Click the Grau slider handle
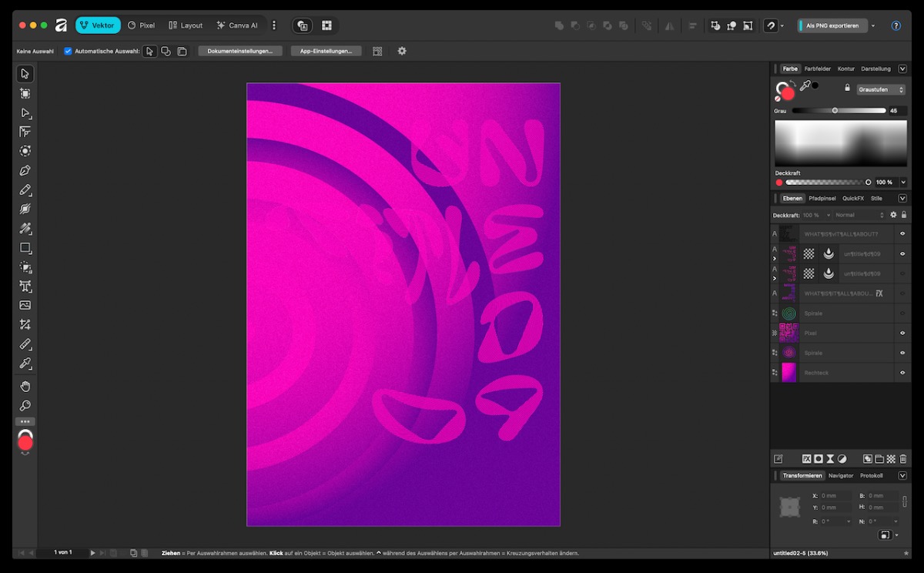 click(x=835, y=111)
